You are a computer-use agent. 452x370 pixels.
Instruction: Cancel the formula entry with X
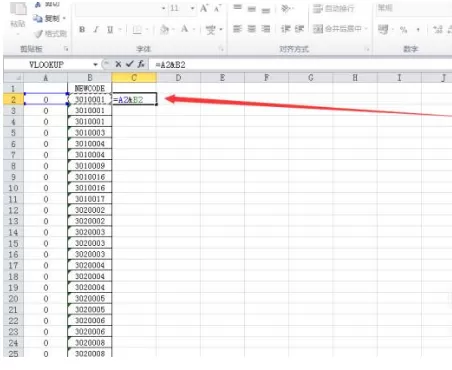coord(118,64)
